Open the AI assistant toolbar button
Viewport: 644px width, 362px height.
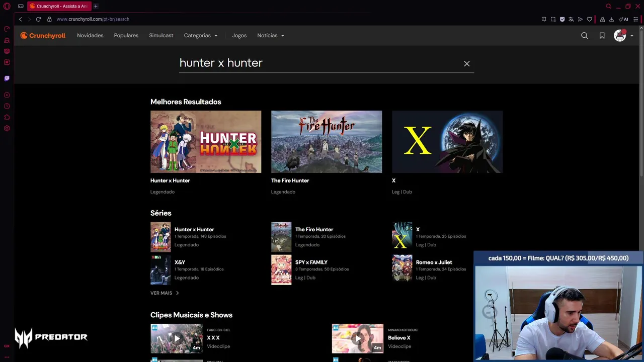(x=624, y=19)
